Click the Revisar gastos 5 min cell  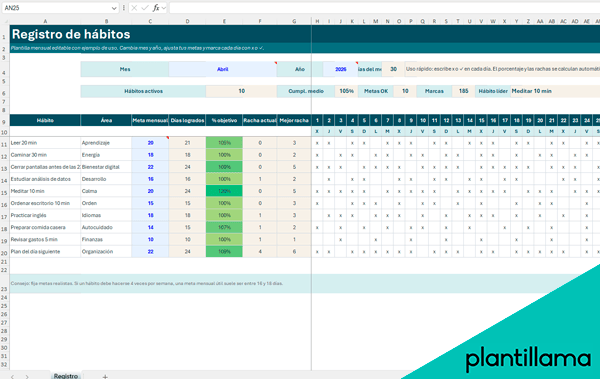click(45, 239)
